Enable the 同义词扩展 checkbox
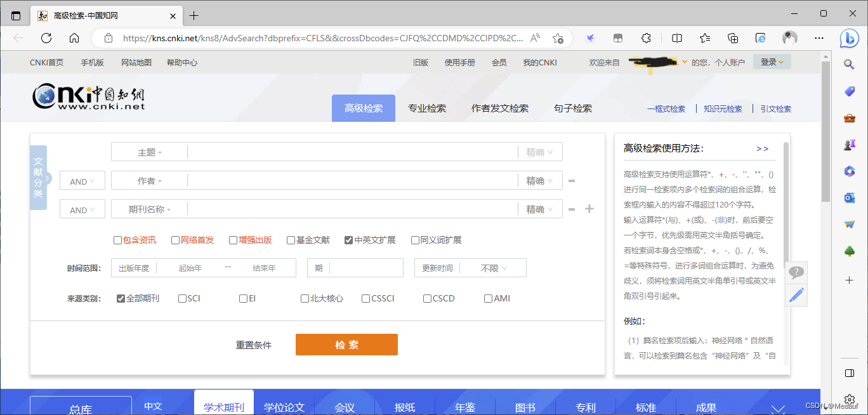The width and height of the screenshot is (868, 415). (415, 240)
